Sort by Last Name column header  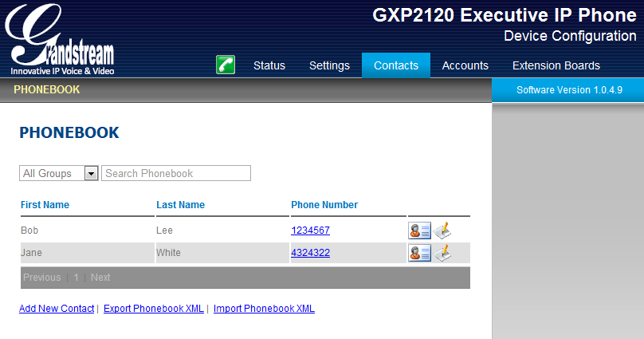click(180, 205)
